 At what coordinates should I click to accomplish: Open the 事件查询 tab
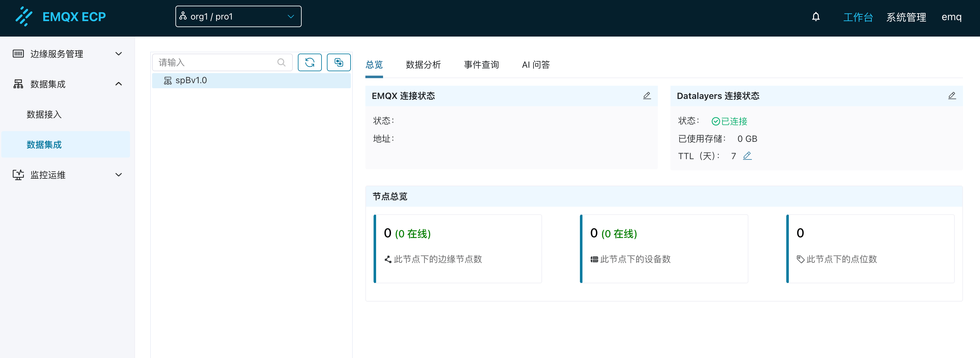click(x=481, y=65)
